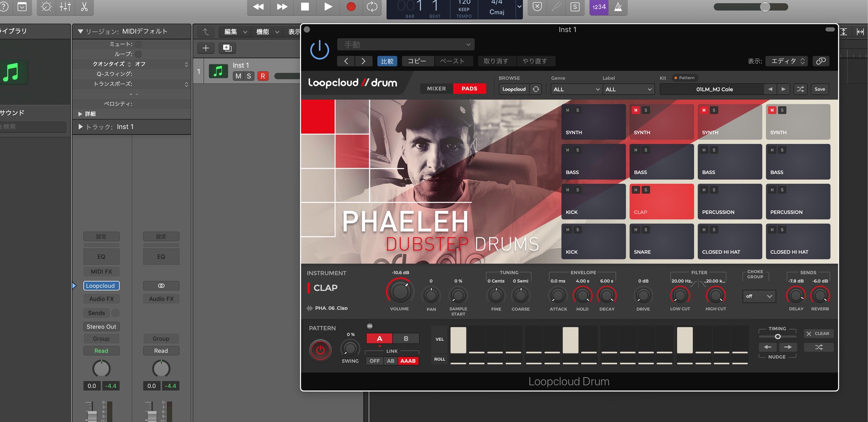This screenshot has width=868, height=422.
Task: Toggle cycle mode loop icon
Action: pos(372,7)
